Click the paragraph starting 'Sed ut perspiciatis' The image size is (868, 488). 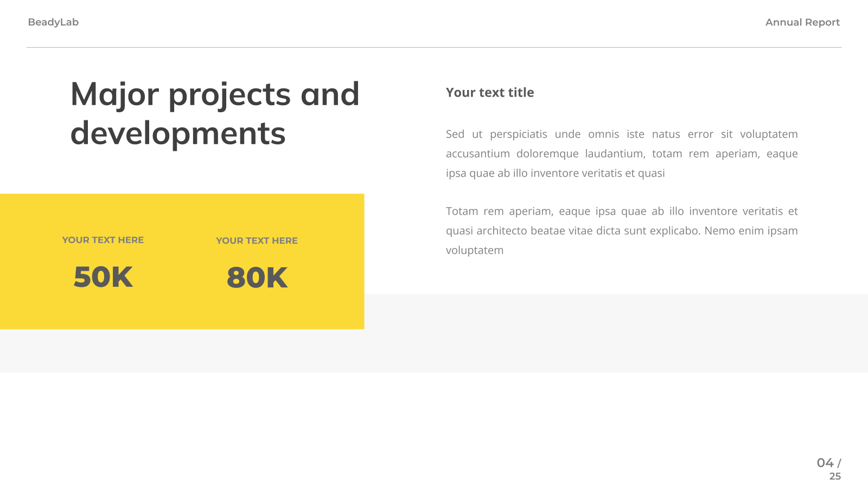click(x=622, y=153)
